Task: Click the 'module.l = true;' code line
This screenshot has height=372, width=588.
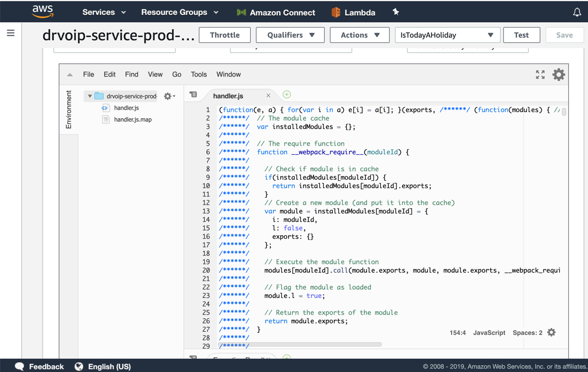Action: [295, 295]
